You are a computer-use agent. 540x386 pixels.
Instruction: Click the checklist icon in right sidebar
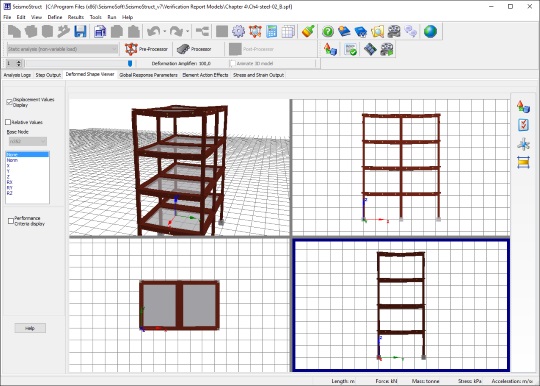[x=523, y=125]
